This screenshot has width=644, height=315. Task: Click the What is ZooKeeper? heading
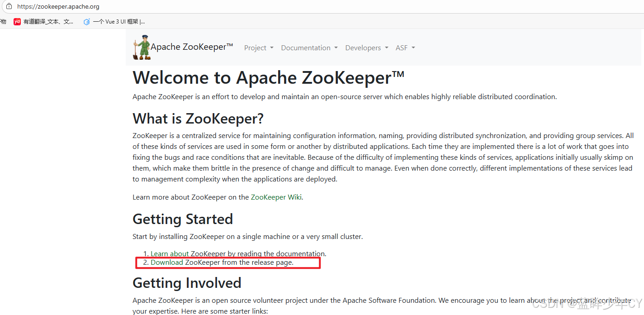pos(198,119)
